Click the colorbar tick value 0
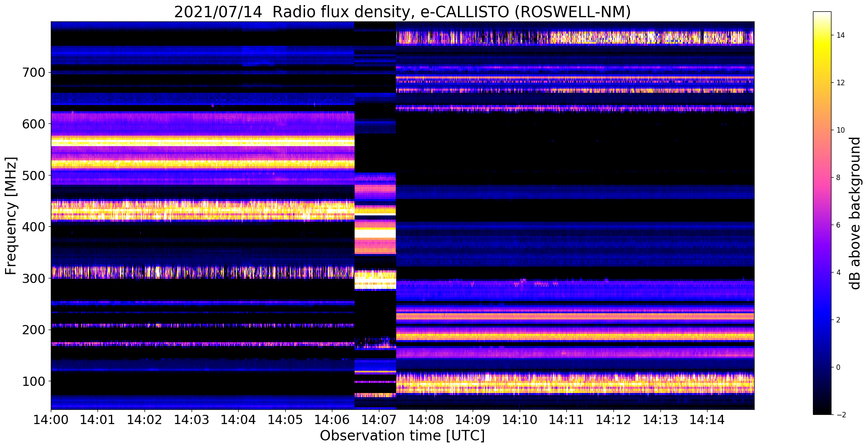This screenshot has height=448, width=868. [838, 367]
